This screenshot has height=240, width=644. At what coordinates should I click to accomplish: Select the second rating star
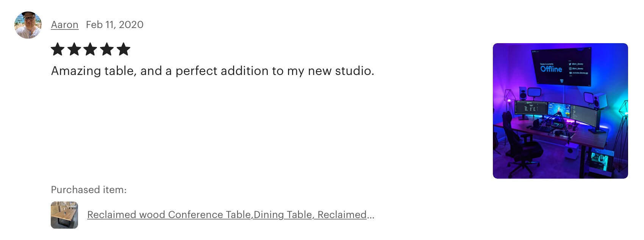(x=74, y=49)
